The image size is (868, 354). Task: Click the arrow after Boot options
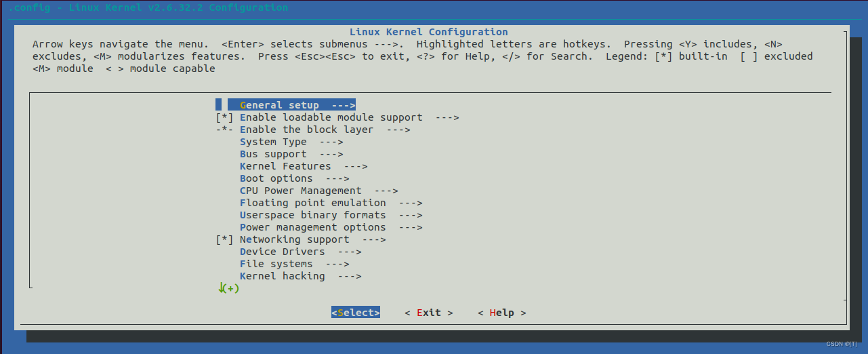click(x=337, y=178)
